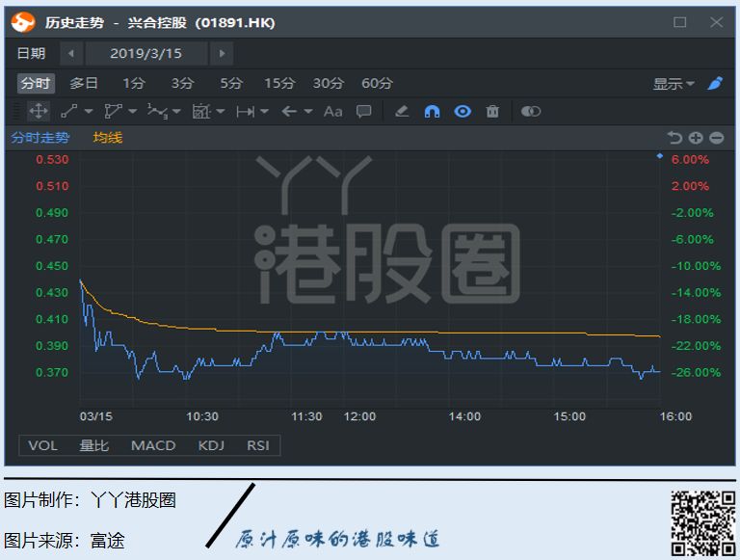The width and height of the screenshot is (740, 560).
Task: Switch to 15分 interval
Action: tap(279, 84)
